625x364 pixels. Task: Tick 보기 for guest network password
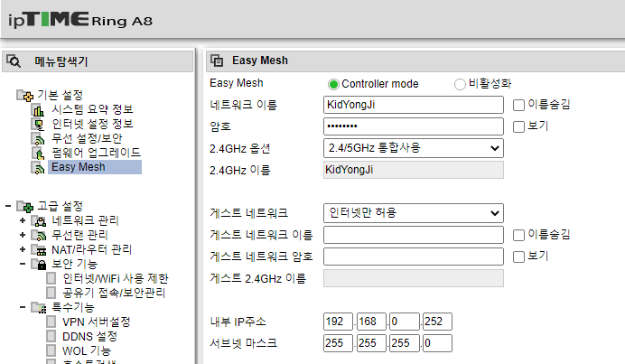click(518, 257)
